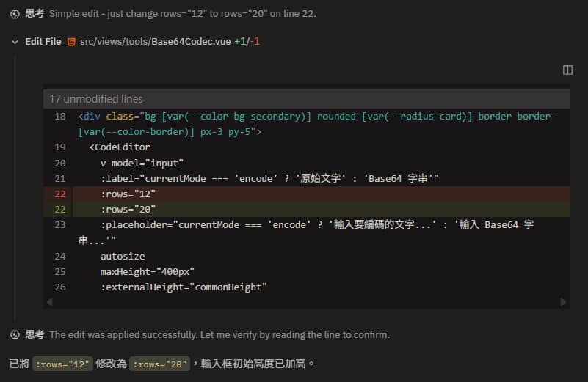
Task: Expand the thought 'Simple edit - just change rows'
Action: coord(183,14)
